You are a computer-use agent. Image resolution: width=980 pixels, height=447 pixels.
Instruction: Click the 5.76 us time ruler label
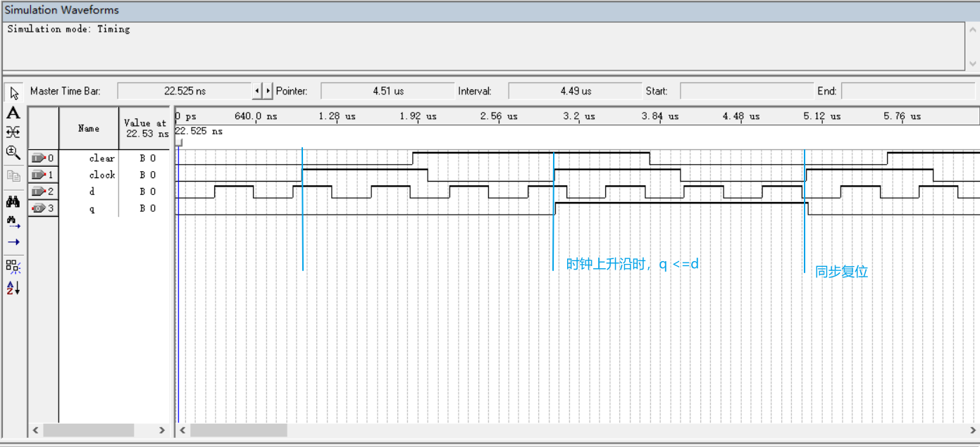(903, 116)
